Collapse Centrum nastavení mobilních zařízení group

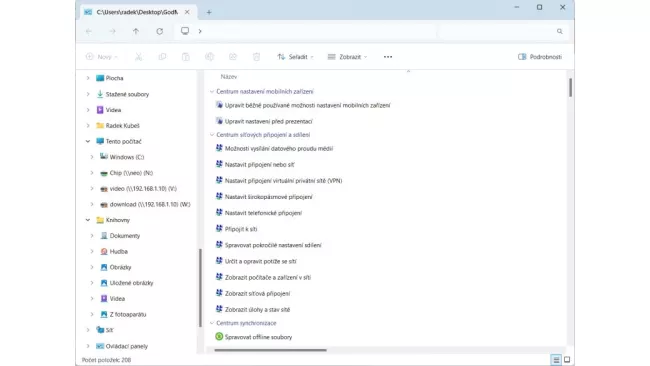pos(212,92)
